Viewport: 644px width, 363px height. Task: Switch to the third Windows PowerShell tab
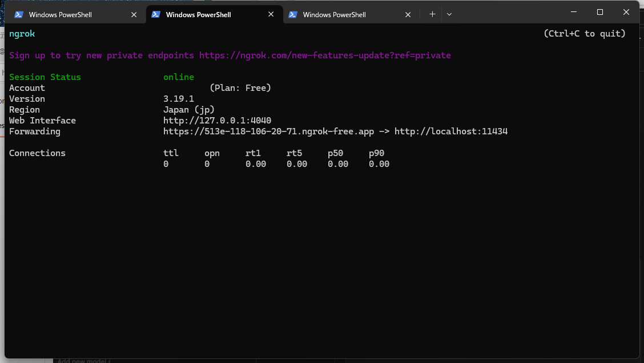click(351, 14)
